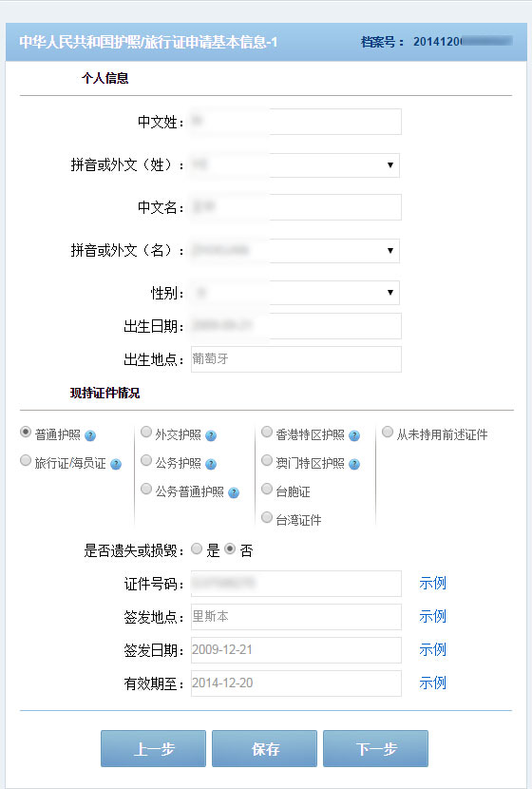
Task: Open the 性别 dropdown
Action: coord(295,293)
